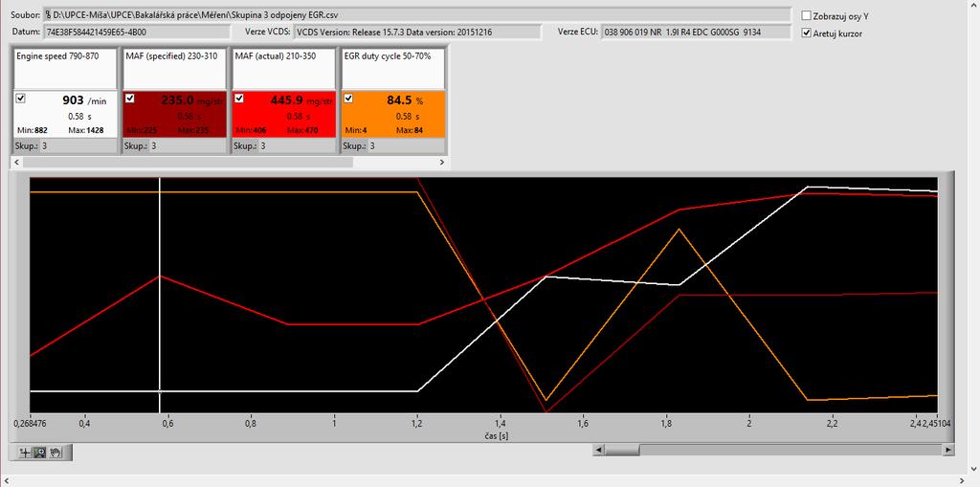Click the Skup. field under EGR duty cycle
980x487 pixels.
[x=405, y=146]
